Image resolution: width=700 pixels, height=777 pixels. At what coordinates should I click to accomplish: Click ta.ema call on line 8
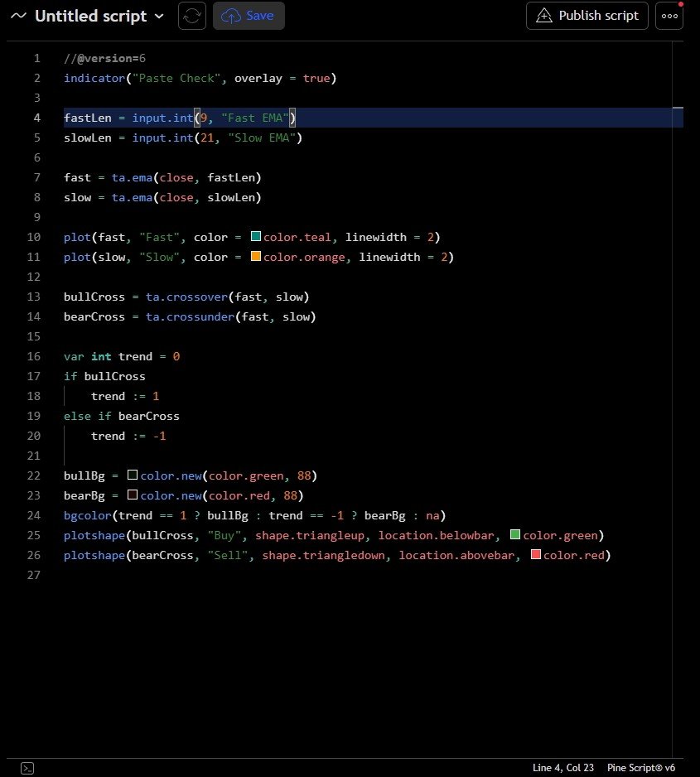(132, 197)
